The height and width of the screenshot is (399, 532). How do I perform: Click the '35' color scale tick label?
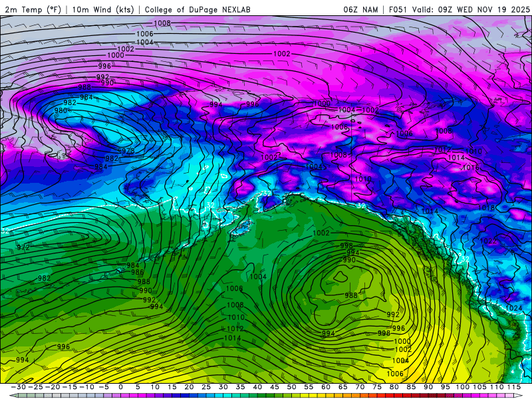click(240, 387)
